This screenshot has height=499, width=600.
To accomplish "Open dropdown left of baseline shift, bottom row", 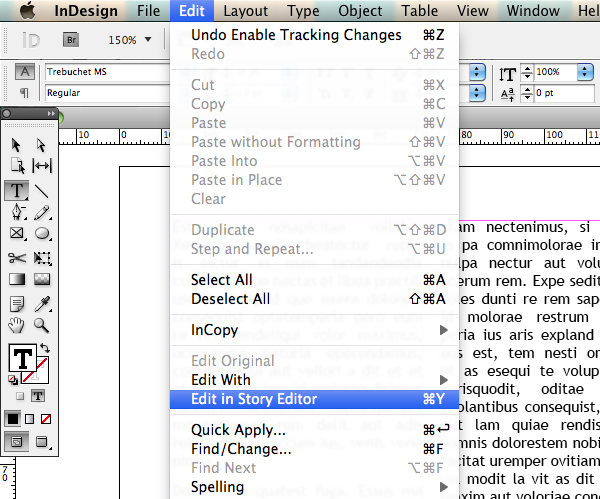I will pyautogui.click(x=477, y=93).
